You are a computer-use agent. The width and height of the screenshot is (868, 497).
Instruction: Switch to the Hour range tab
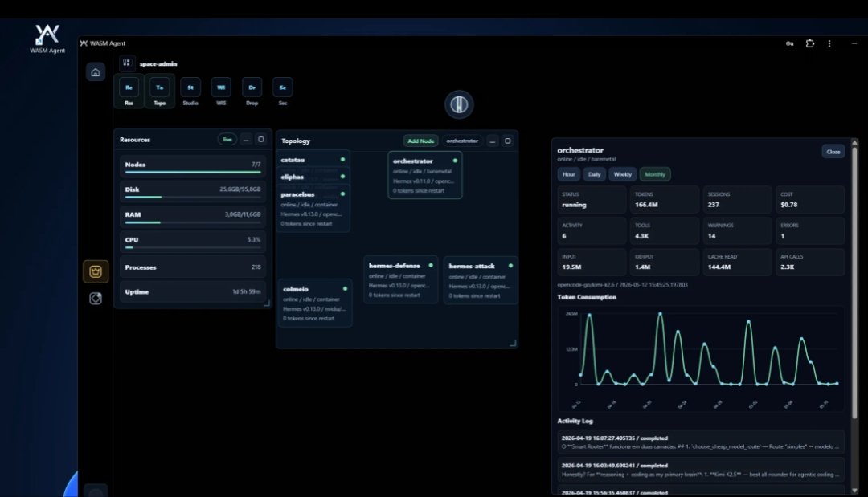point(568,174)
